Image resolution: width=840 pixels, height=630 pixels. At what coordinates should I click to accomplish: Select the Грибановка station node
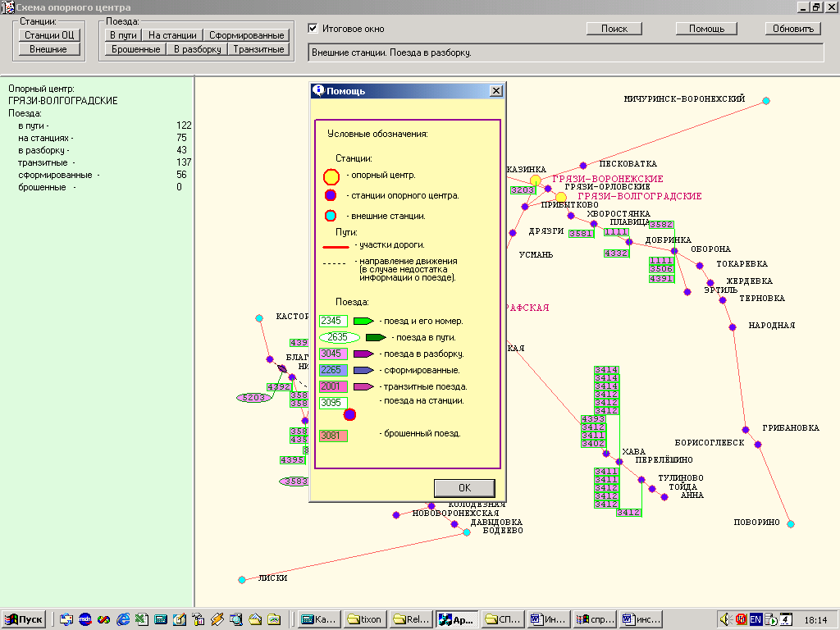point(745,430)
